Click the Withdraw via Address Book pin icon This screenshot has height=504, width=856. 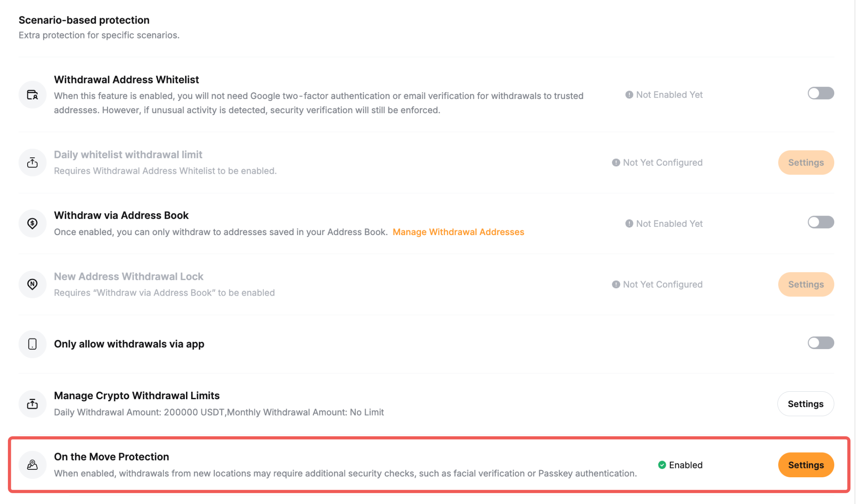tap(32, 223)
